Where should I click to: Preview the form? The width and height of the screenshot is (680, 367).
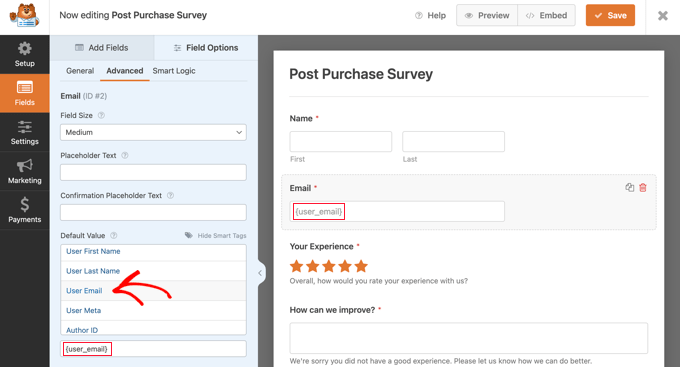coord(487,16)
